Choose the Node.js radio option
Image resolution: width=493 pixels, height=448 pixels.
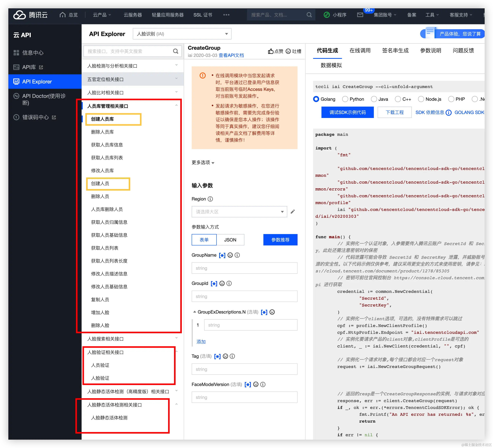[421, 99]
